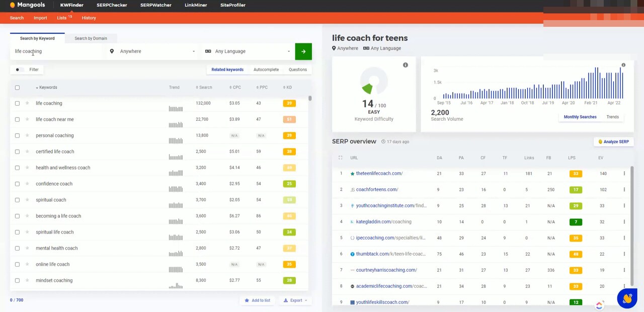Open youthcoachinginstitute.com result link
This screenshot has width=644, height=312.
point(391,206)
